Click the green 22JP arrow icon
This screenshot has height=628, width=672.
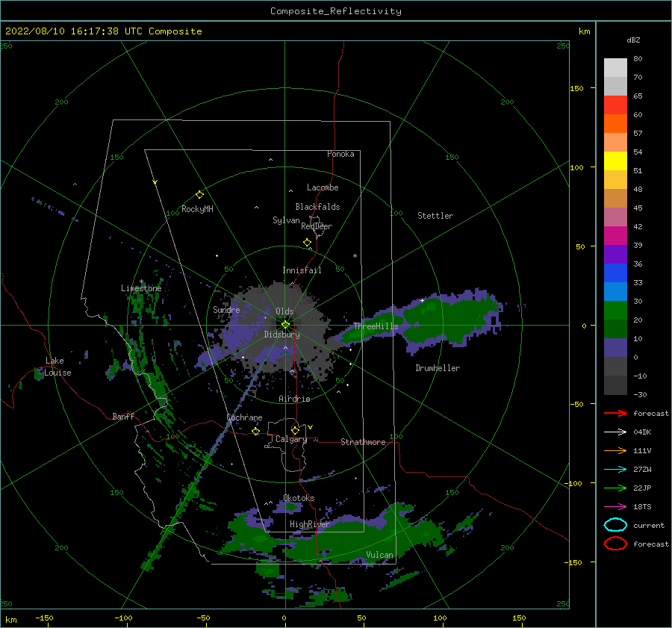click(x=615, y=488)
